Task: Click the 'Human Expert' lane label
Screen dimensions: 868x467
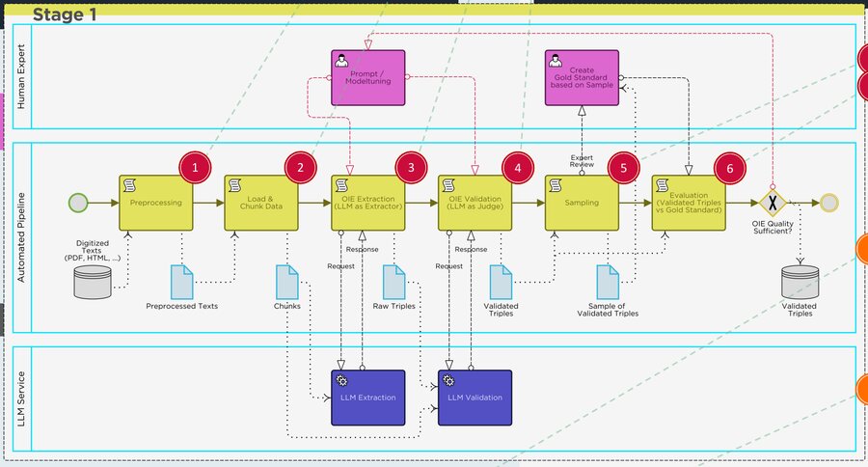Action: [21, 77]
